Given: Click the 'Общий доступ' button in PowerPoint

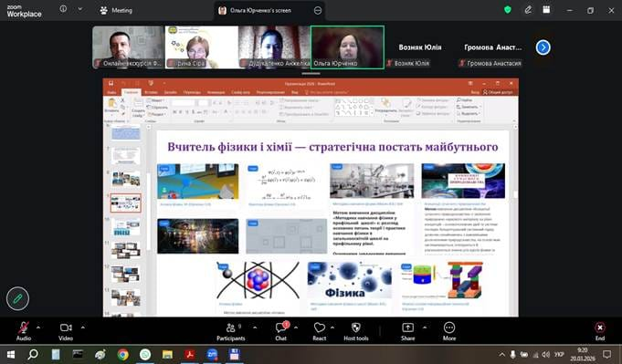Looking at the screenshot, I should pos(498,92).
